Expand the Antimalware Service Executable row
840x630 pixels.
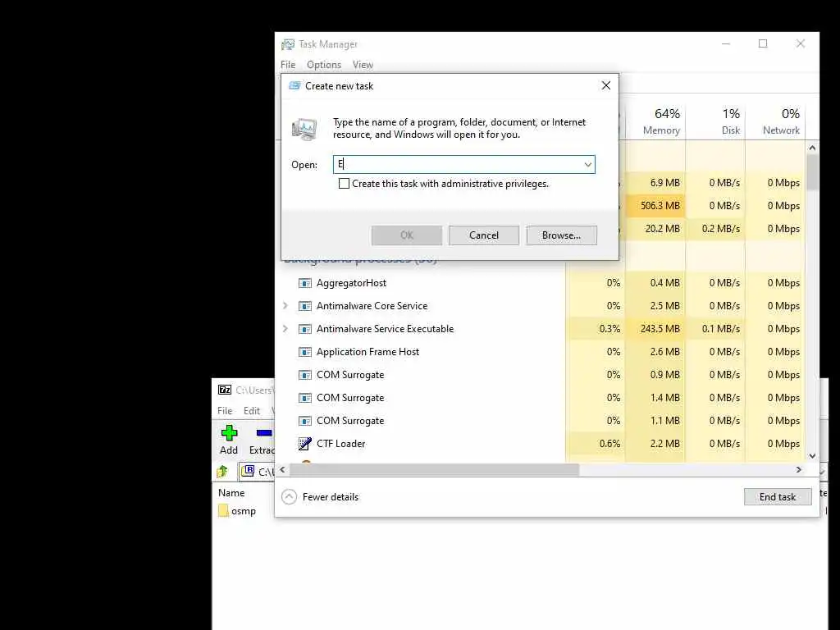coord(285,329)
